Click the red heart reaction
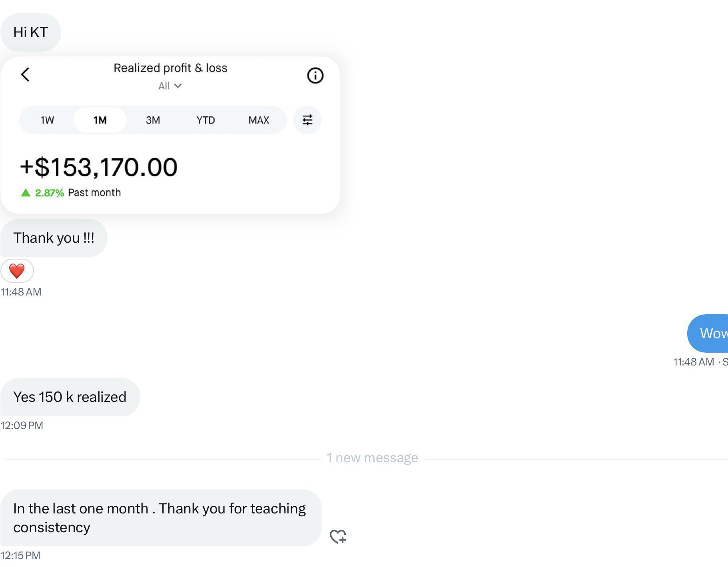728x567 pixels. pyautogui.click(x=17, y=271)
